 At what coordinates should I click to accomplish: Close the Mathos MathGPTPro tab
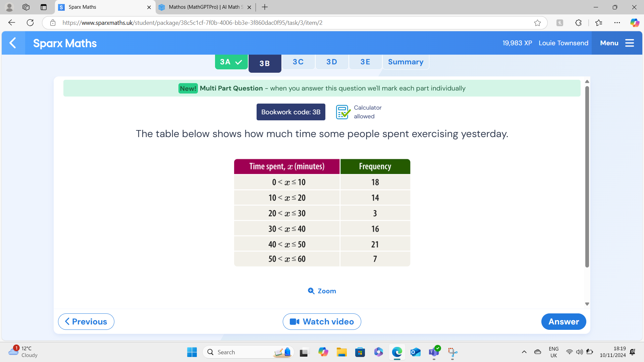[x=249, y=7]
